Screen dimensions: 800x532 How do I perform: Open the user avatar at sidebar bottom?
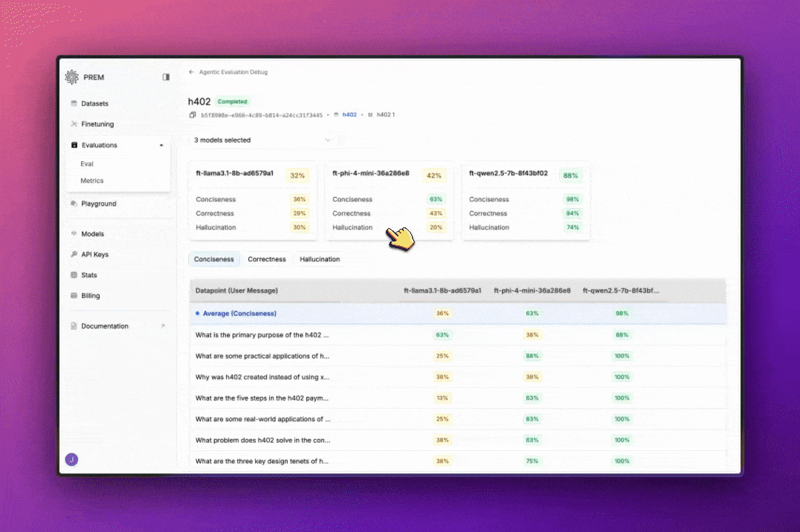click(x=71, y=460)
